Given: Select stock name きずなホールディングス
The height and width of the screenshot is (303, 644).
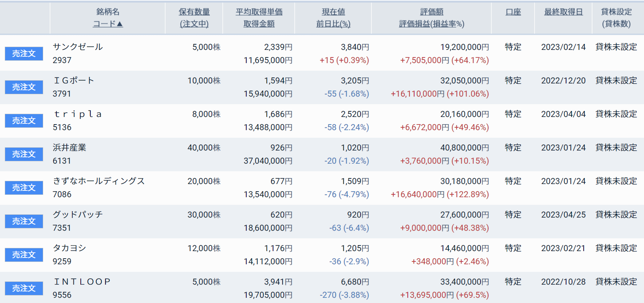Looking at the screenshot, I should (x=99, y=181).
